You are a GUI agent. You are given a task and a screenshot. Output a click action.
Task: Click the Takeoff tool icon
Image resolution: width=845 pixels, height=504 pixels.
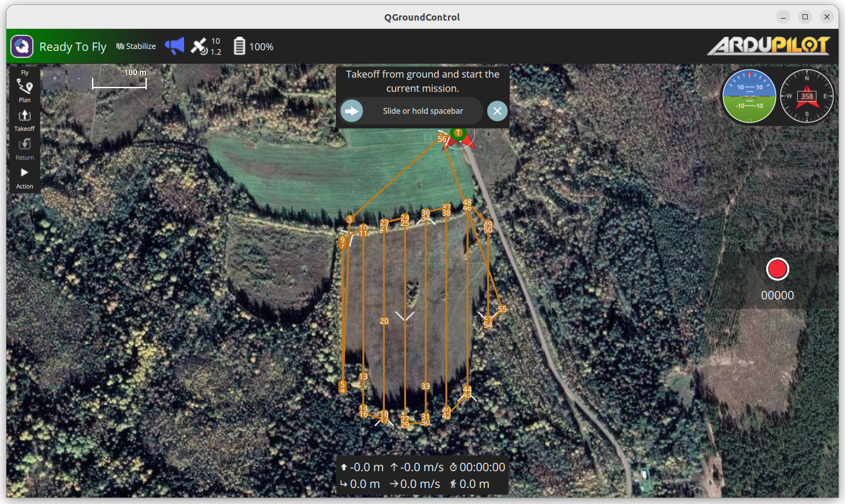click(24, 118)
